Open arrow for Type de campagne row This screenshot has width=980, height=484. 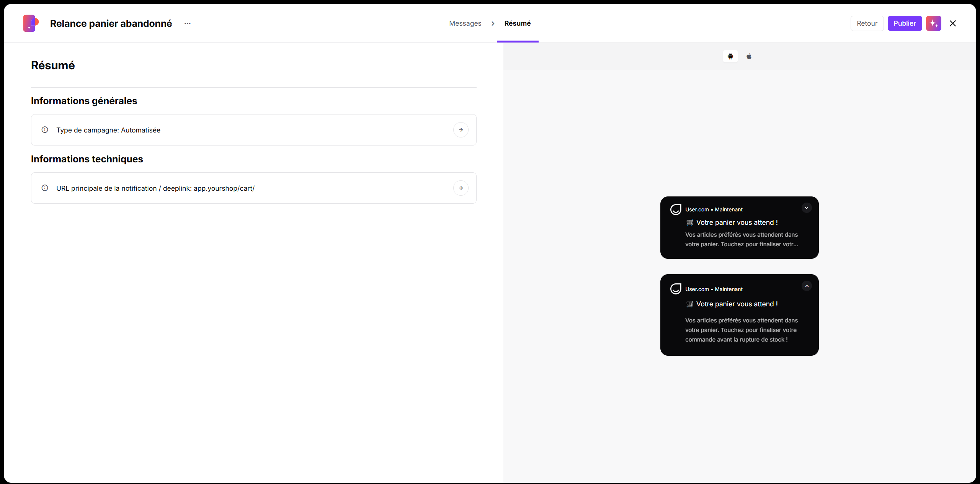tap(461, 130)
